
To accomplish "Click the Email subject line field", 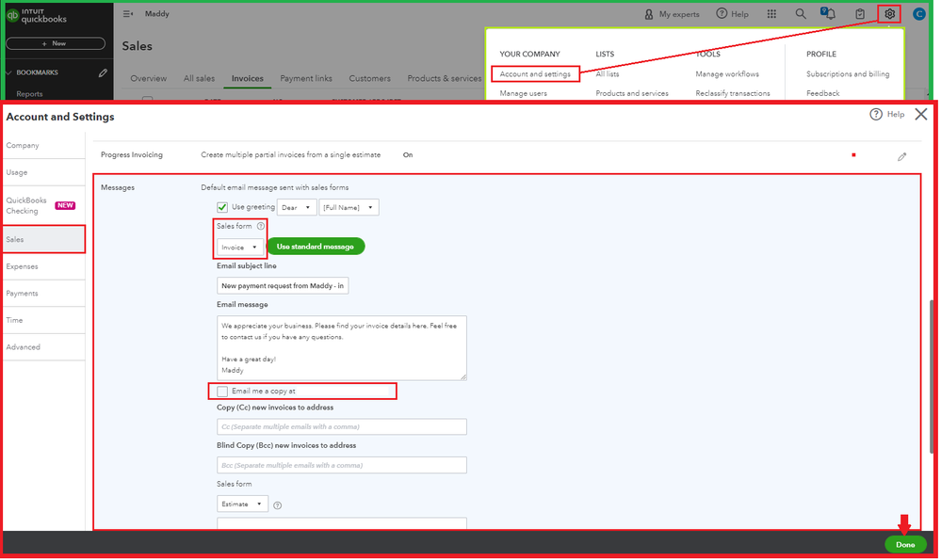I will tap(283, 285).
